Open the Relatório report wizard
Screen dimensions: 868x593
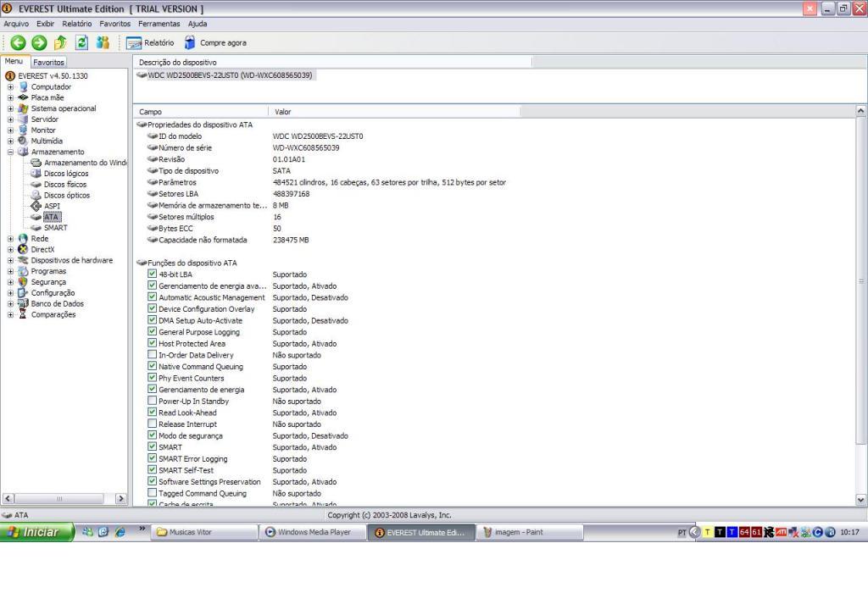pyautogui.click(x=150, y=42)
